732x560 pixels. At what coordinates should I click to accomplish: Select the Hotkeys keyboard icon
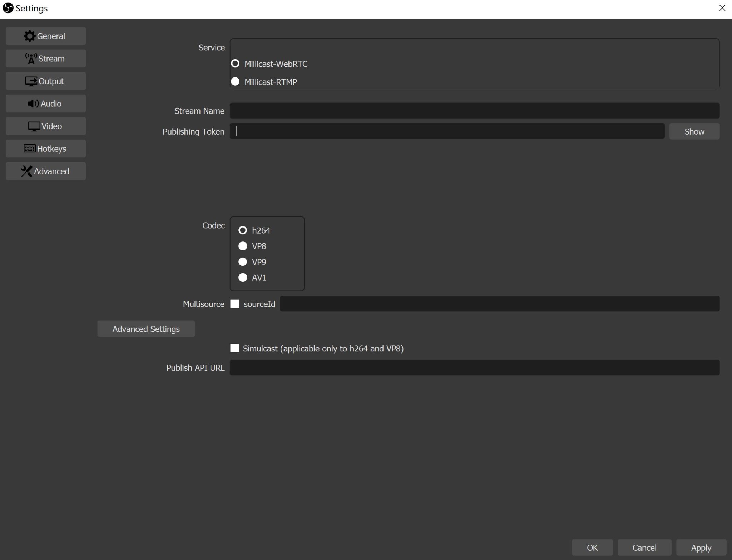(30, 148)
